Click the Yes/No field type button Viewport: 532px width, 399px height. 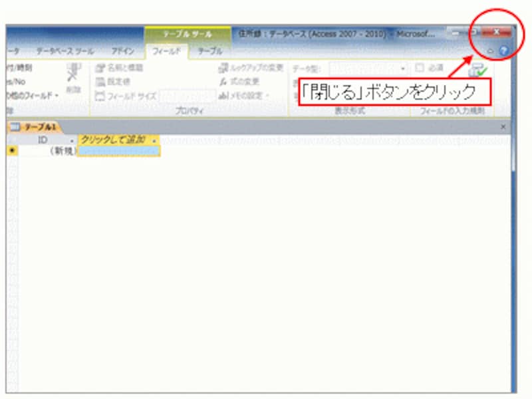[x=15, y=82]
